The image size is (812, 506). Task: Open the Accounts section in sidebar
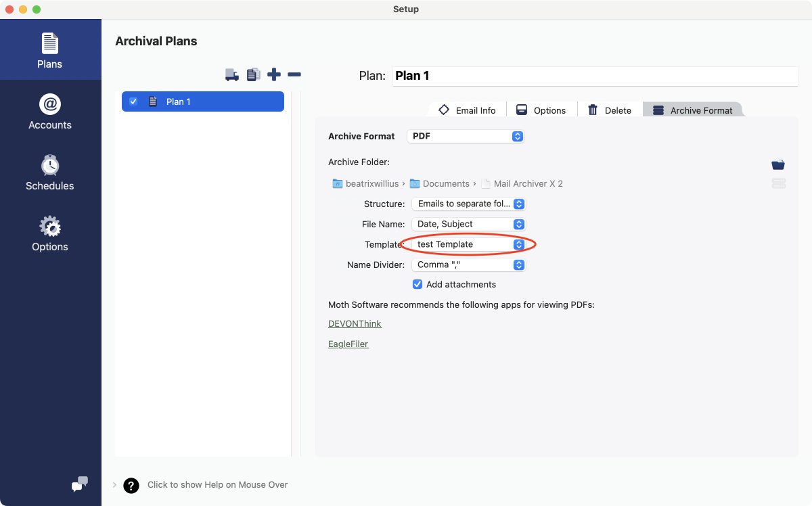point(50,112)
